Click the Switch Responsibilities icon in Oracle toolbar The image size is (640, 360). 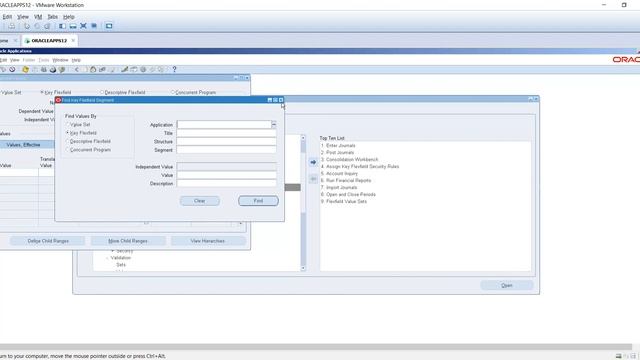pyautogui.click(x=44, y=69)
